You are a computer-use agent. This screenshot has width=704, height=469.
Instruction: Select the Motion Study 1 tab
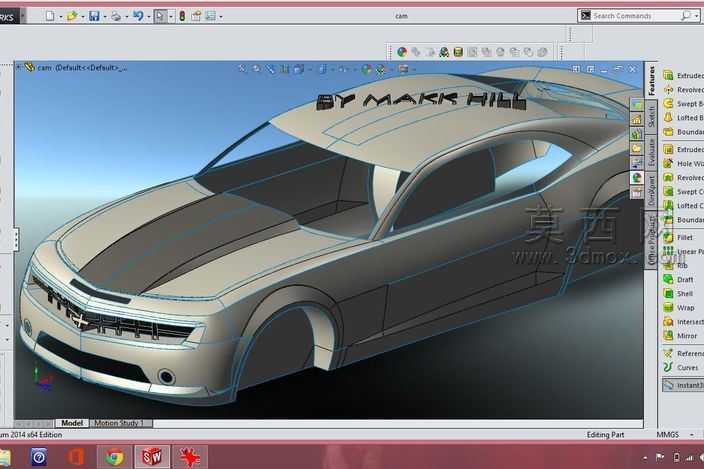(119, 423)
